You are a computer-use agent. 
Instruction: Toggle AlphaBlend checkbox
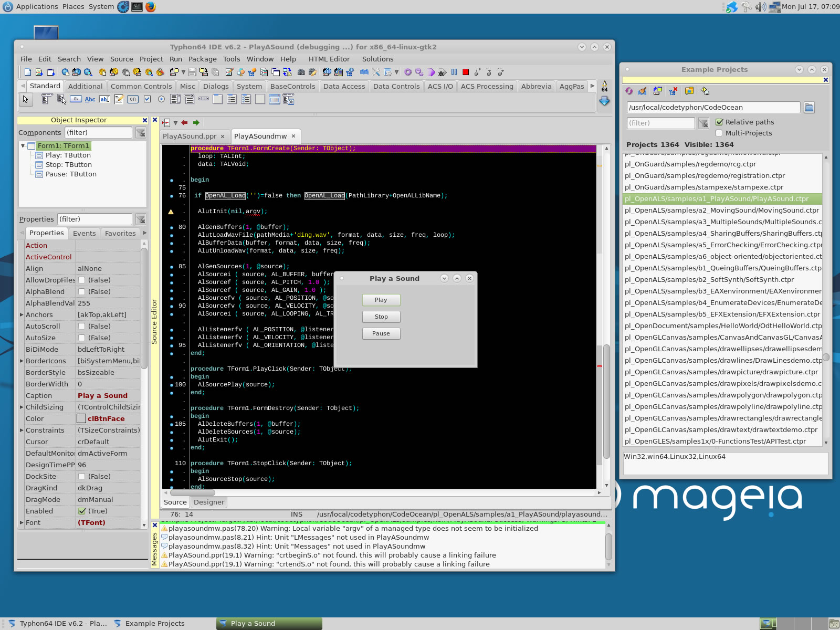pyautogui.click(x=82, y=292)
